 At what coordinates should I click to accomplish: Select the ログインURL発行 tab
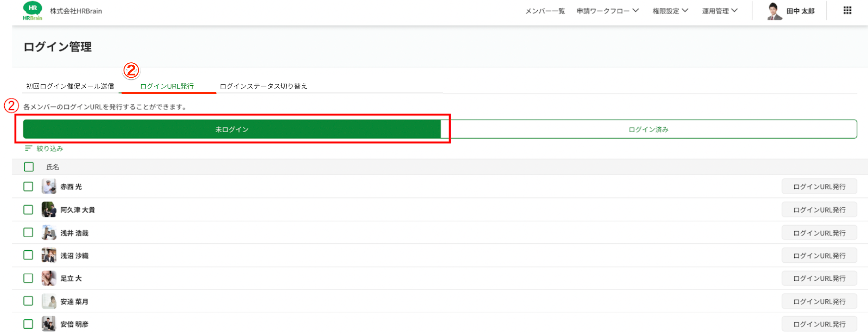pos(167,86)
